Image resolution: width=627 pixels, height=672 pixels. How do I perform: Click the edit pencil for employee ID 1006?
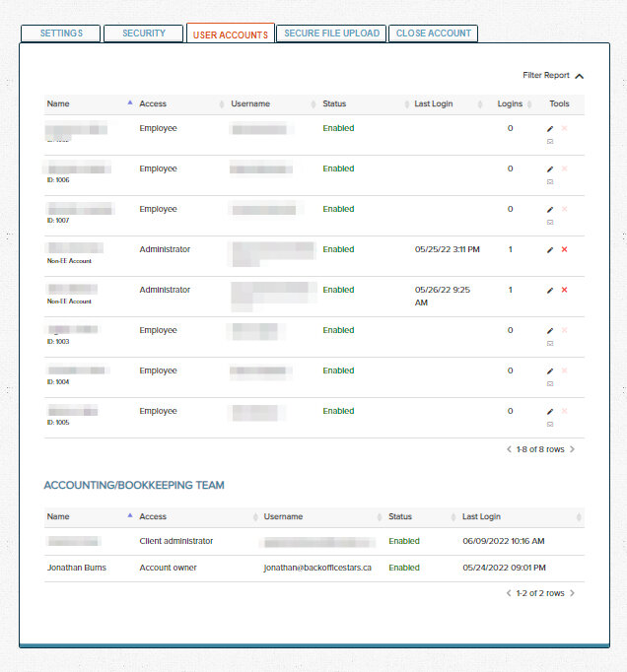[550, 169]
